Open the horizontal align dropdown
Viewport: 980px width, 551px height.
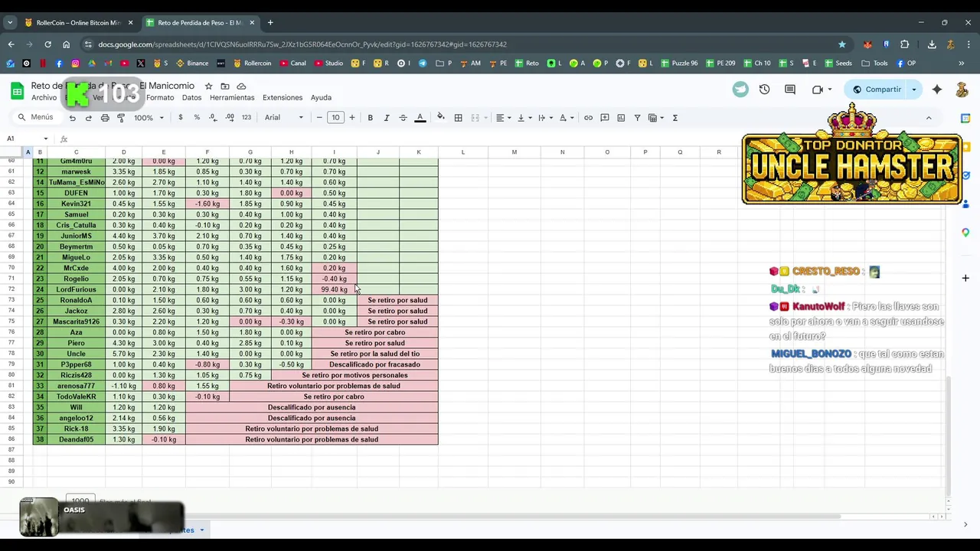coord(503,118)
